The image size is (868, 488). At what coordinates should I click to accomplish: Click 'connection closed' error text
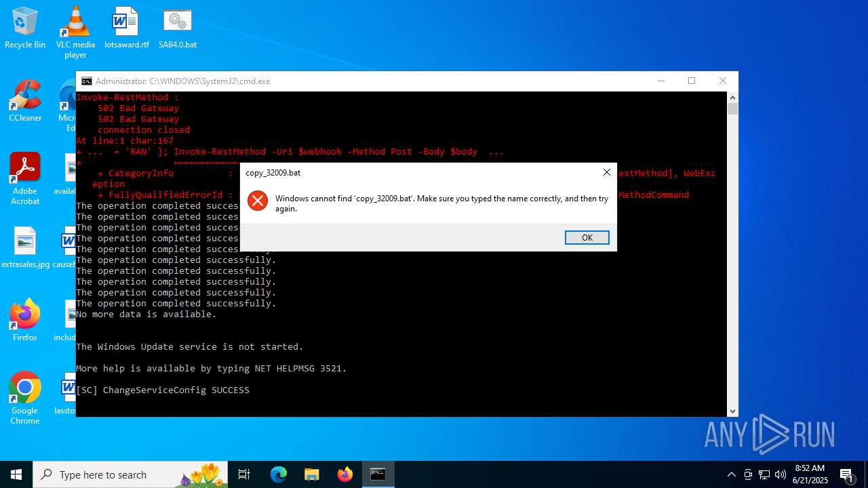144,130
